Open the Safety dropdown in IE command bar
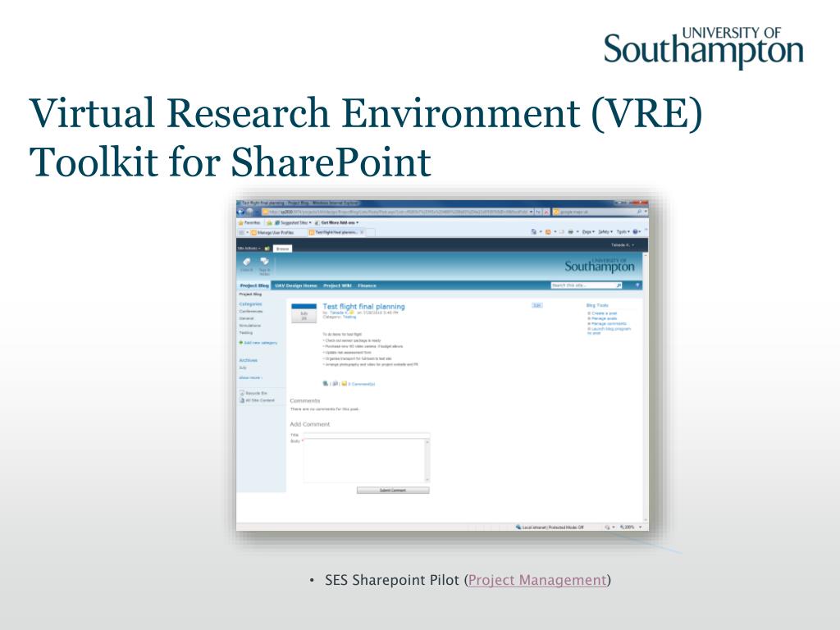The width and height of the screenshot is (840, 630). pos(605,232)
